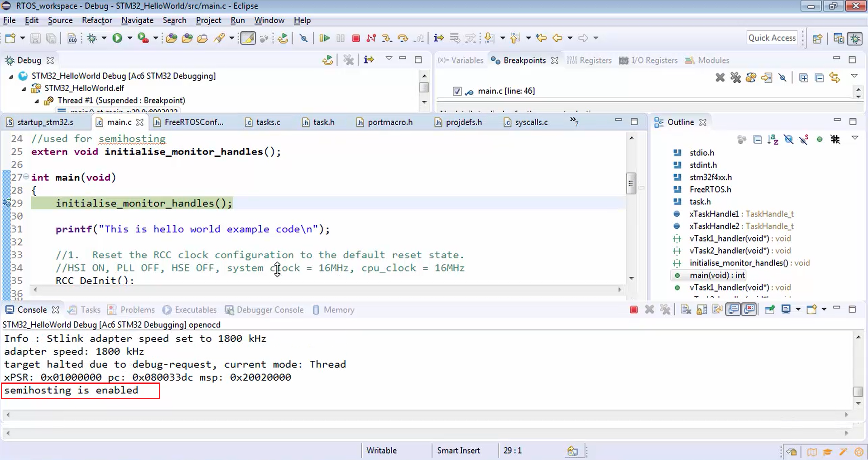Click Collapse All in Breakpoints view

[819, 77]
